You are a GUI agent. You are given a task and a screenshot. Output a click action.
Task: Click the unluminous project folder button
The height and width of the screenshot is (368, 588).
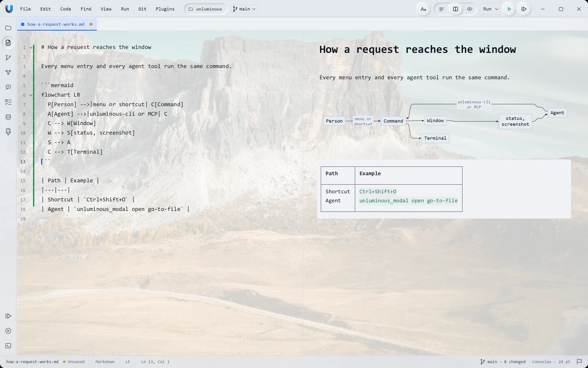pos(205,9)
